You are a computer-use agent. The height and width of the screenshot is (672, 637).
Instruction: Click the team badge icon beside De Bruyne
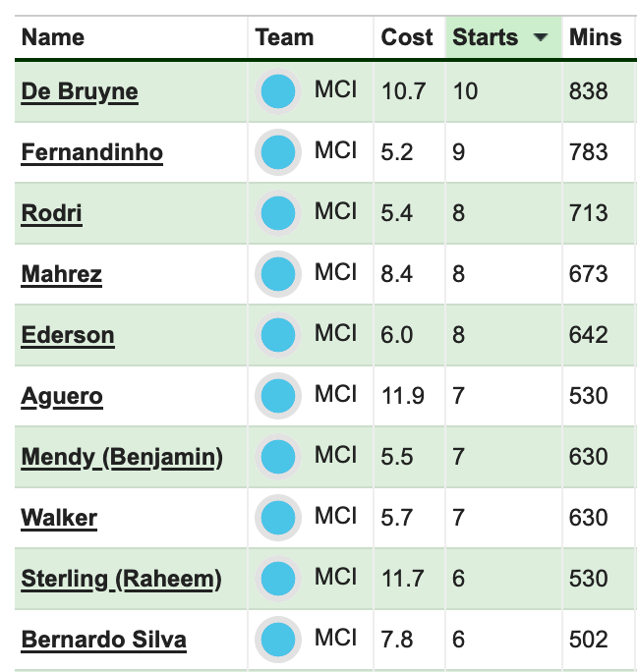click(278, 91)
